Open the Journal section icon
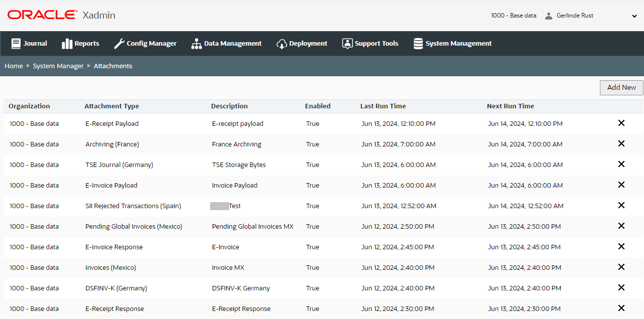The height and width of the screenshot is (319, 644). [17, 43]
